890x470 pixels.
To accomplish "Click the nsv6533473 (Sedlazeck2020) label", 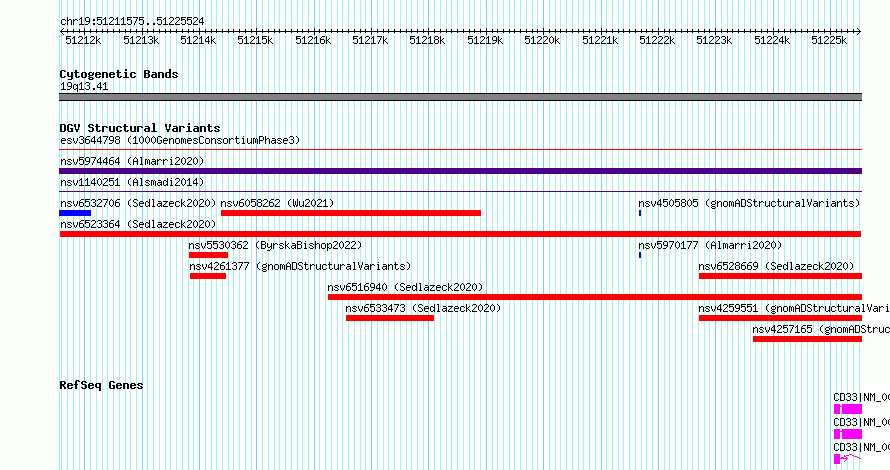I will 423,308.
